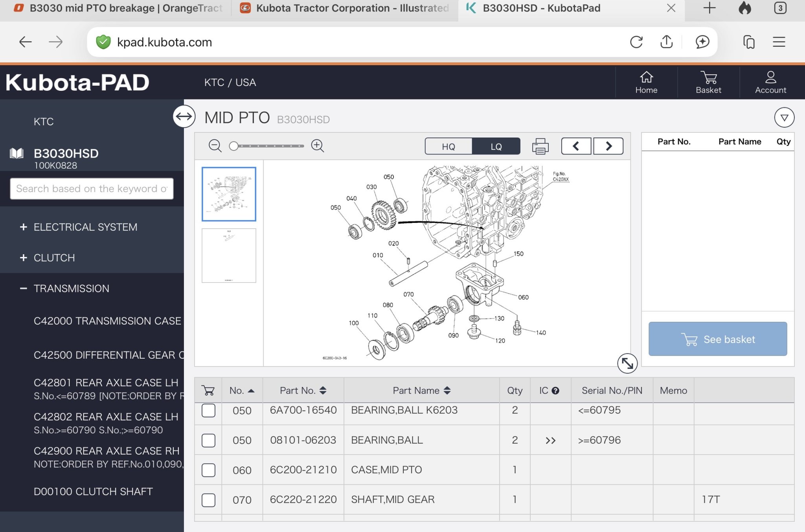Select HQ image quality
Image resolution: width=805 pixels, height=532 pixels.
click(x=448, y=147)
